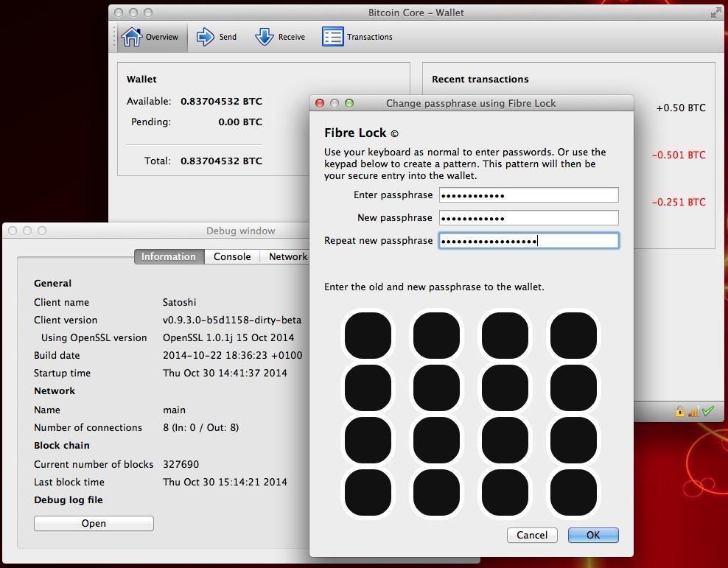Switch to the Console tab in Debug window
728x568 pixels.
tap(232, 256)
